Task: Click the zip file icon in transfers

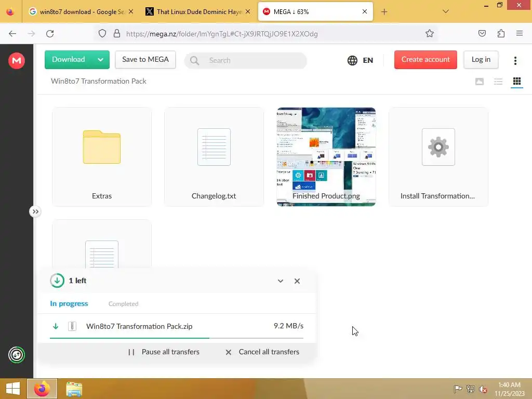Action: pos(72,326)
